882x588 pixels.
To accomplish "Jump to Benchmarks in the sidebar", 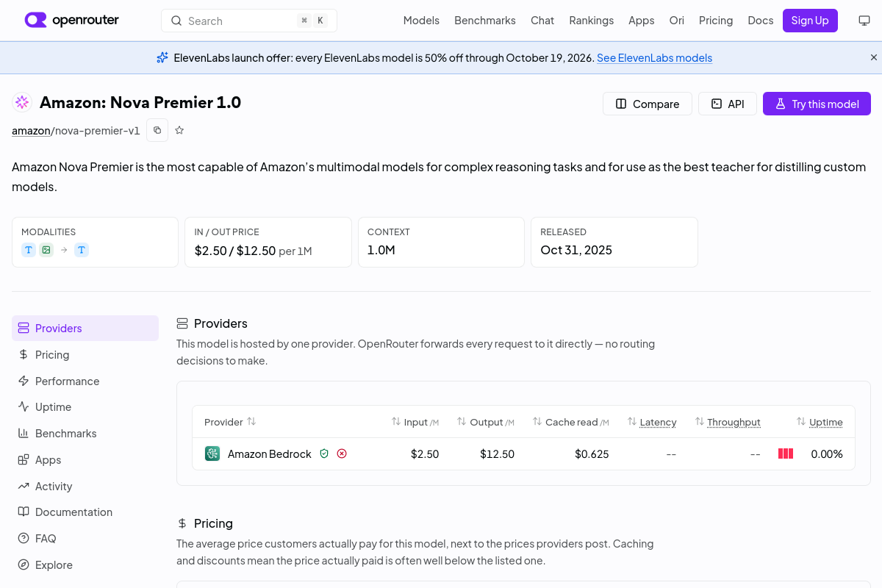I will (x=85, y=433).
